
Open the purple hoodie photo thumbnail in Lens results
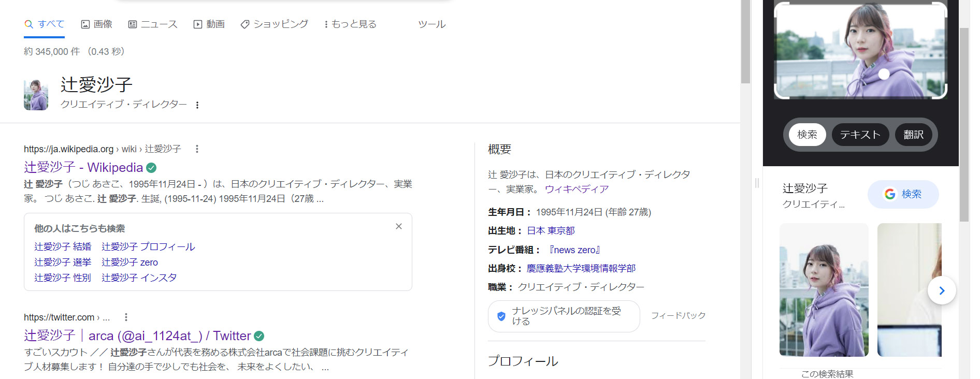824,290
